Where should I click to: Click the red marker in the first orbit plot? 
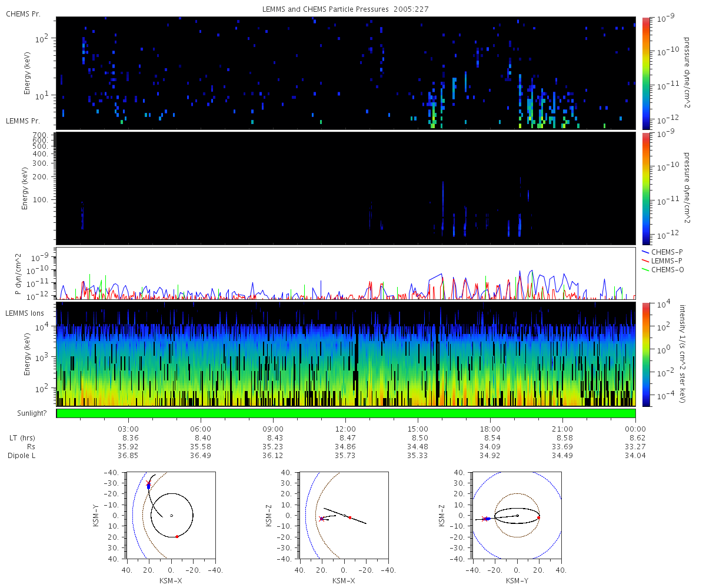pyautogui.click(x=177, y=536)
